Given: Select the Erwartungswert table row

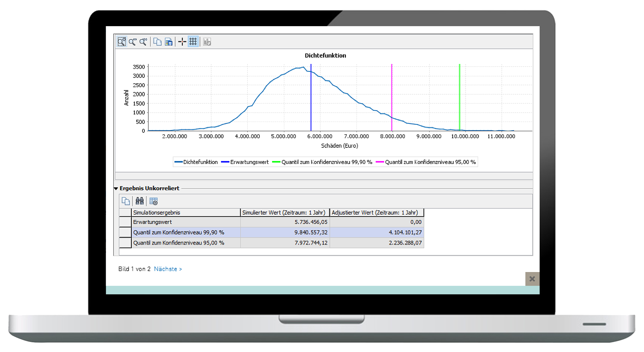Looking at the screenshot, I should coord(186,222).
